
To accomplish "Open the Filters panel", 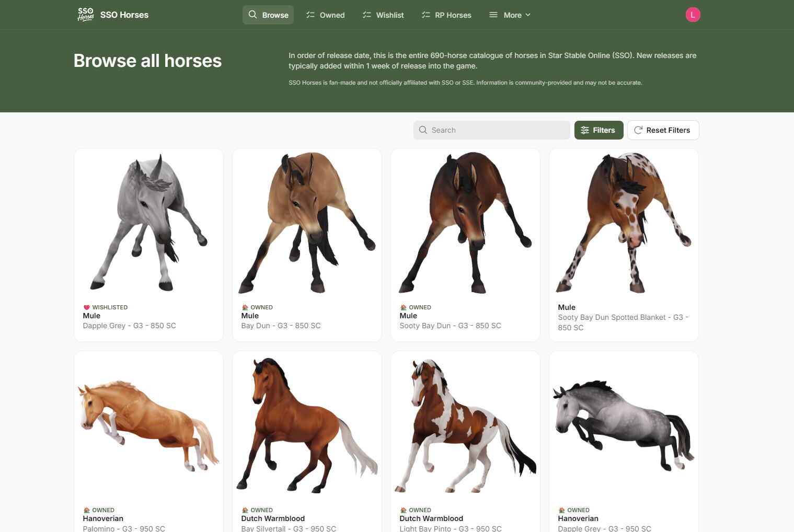I will (x=599, y=130).
